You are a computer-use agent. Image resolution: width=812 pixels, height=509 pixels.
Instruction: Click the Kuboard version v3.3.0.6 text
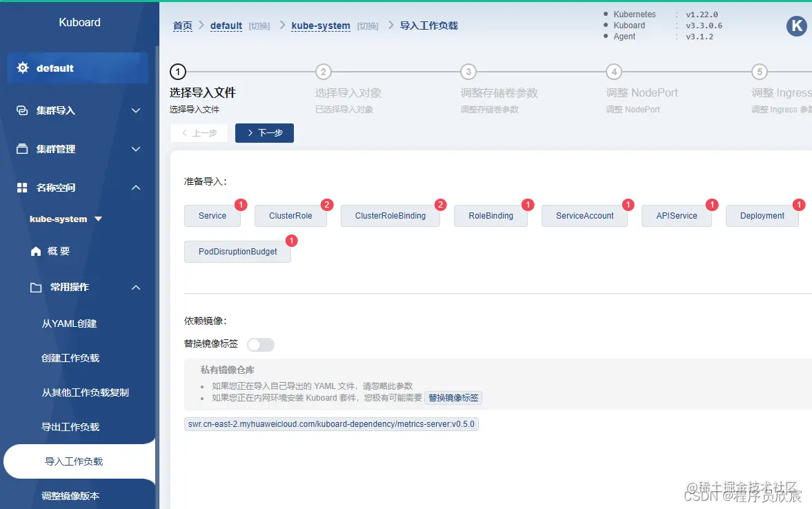704,26
